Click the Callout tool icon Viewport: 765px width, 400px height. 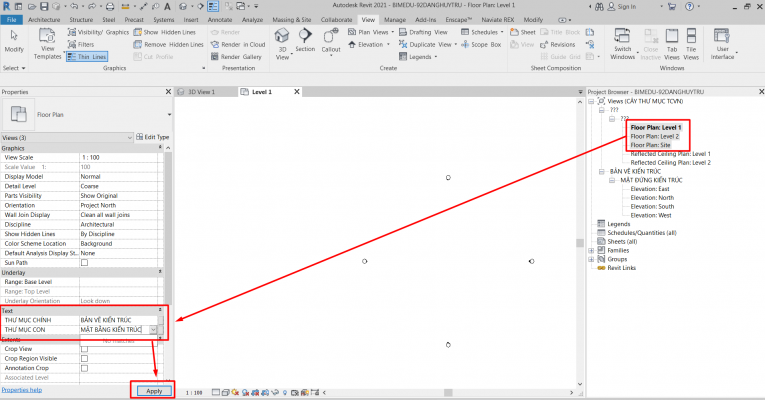(331, 44)
